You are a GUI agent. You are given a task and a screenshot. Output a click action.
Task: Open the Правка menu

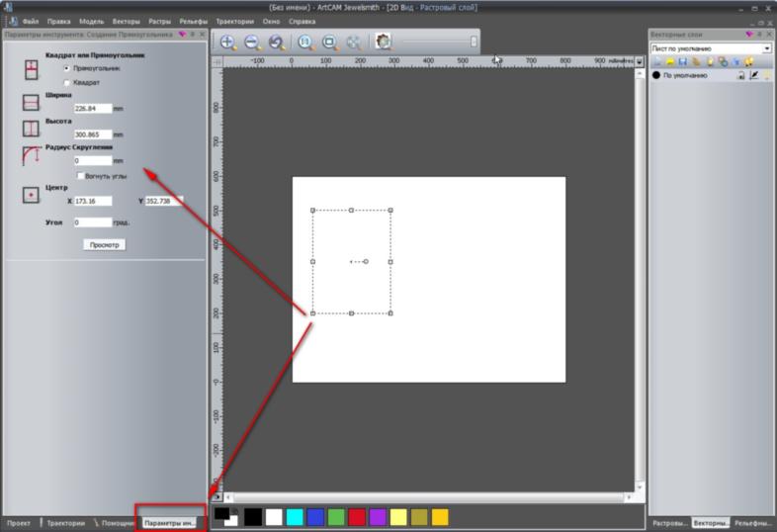59,22
